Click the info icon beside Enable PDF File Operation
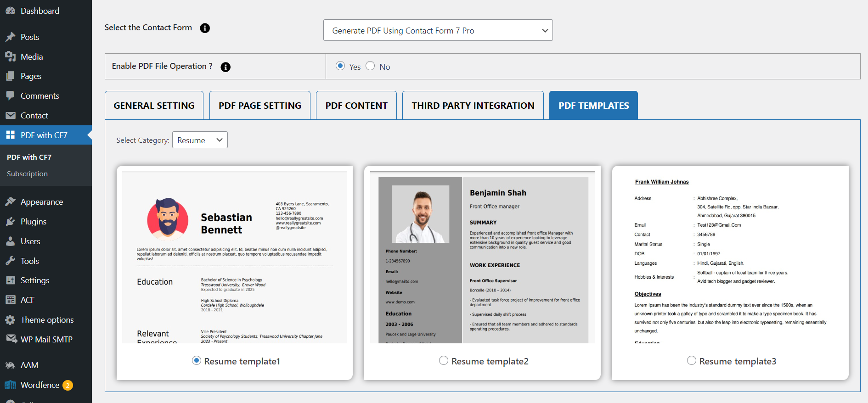The image size is (868, 403). tap(225, 67)
